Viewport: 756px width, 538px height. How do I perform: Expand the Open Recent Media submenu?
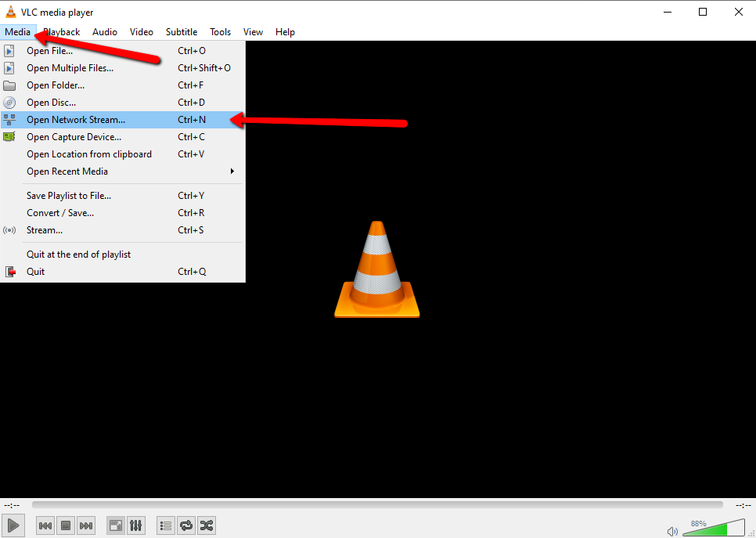123,172
